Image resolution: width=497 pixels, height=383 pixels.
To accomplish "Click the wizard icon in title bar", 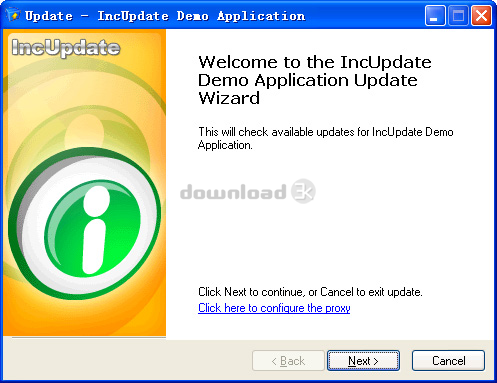I will (13, 15).
